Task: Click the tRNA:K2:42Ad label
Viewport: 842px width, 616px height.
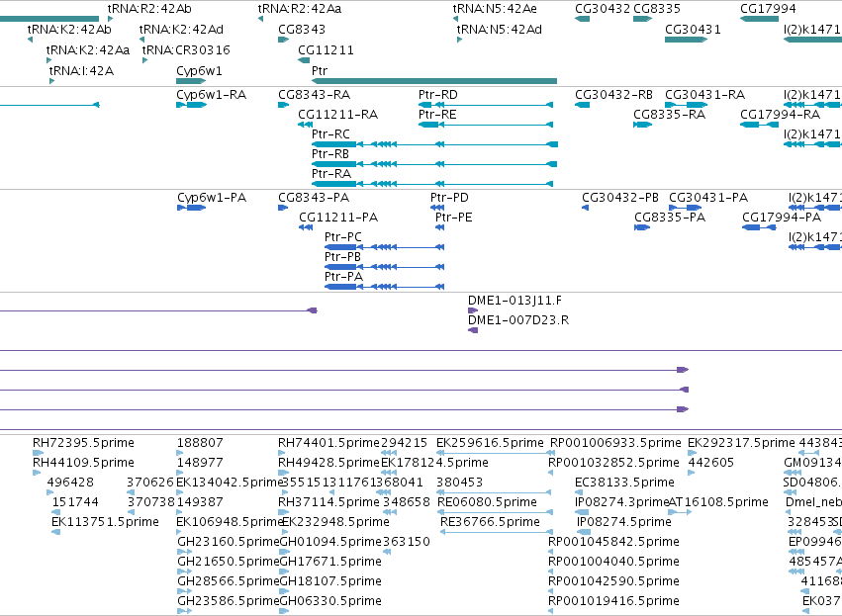Action: pyautogui.click(x=181, y=29)
